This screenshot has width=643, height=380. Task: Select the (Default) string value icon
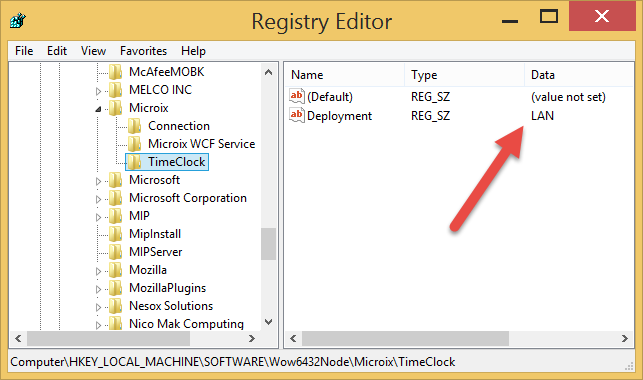296,96
